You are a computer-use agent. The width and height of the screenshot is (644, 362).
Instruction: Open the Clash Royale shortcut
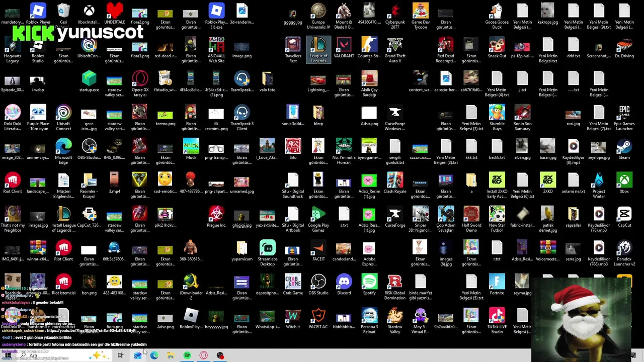(x=395, y=184)
